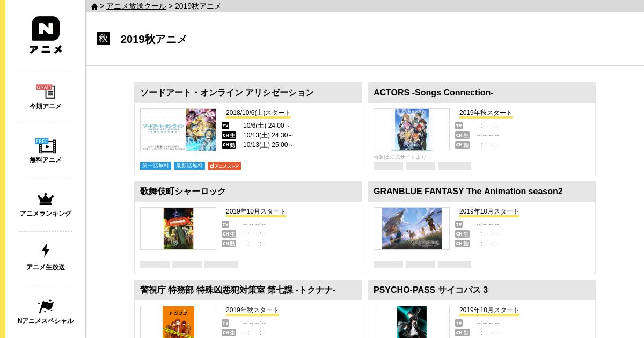The width and height of the screenshot is (644, 338).
Task: Open the アニメ生放送 lightning icon
Action: pyautogui.click(x=46, y=250)
